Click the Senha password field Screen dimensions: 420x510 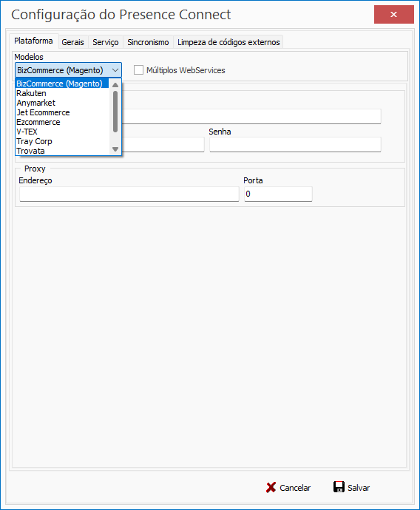tap(295, 144)
